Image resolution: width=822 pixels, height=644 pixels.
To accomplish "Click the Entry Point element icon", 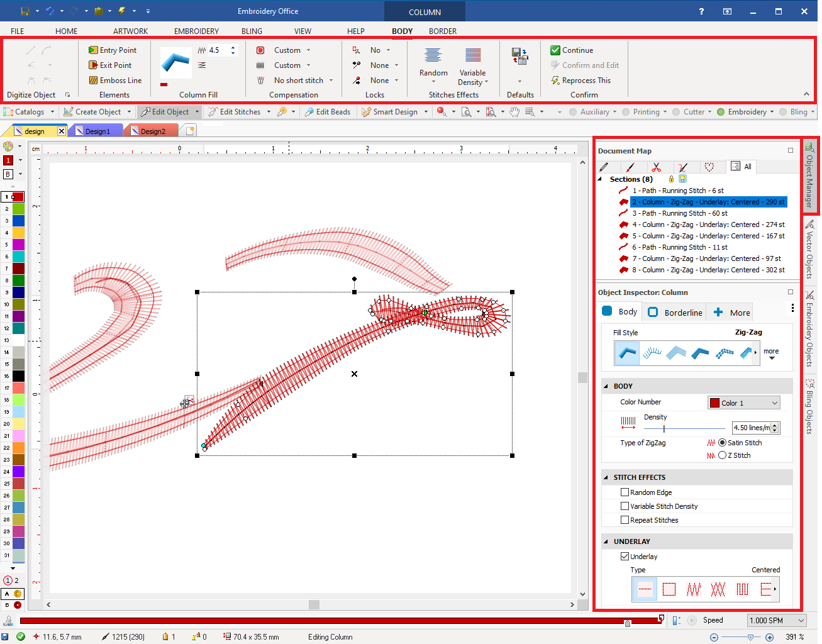I will pyautogui.click(x=93, y=50).
